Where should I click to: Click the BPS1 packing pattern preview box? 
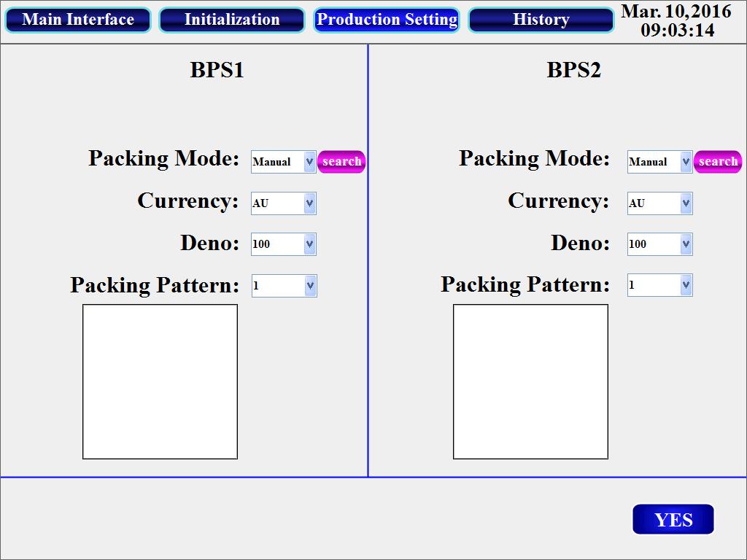pyautogui.click(x=160, y=382)
